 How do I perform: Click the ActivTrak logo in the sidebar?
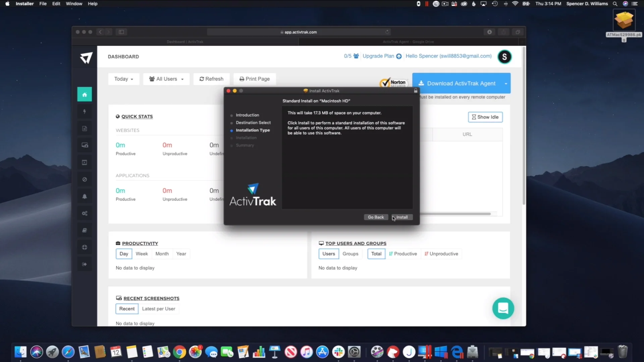click(86, 58)
